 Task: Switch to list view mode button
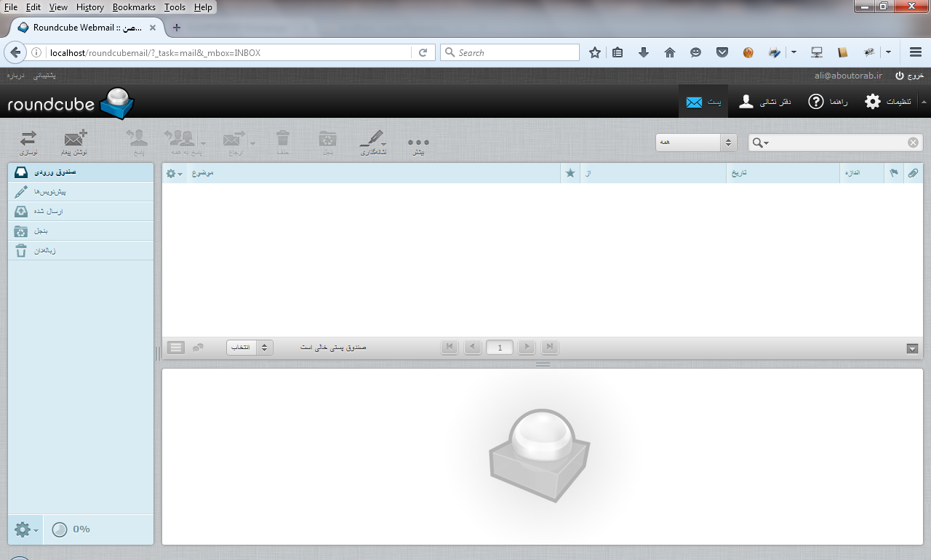pyautogui.click(x=176, y=347)
